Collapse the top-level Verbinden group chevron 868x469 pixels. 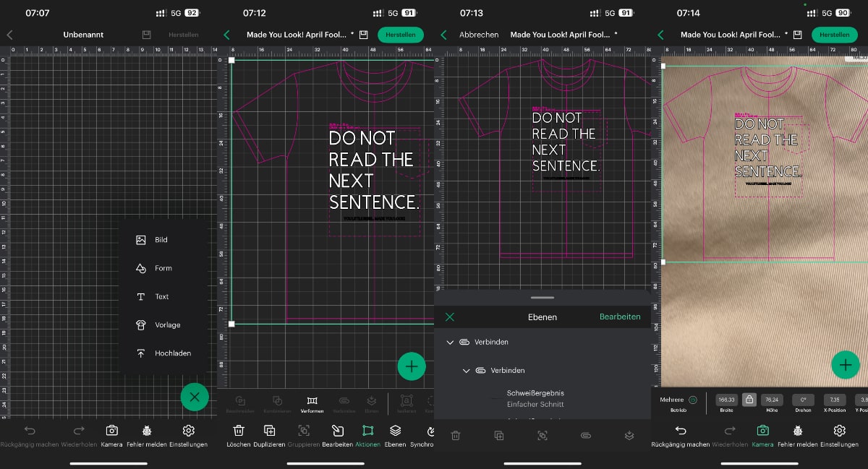[450, 342]
